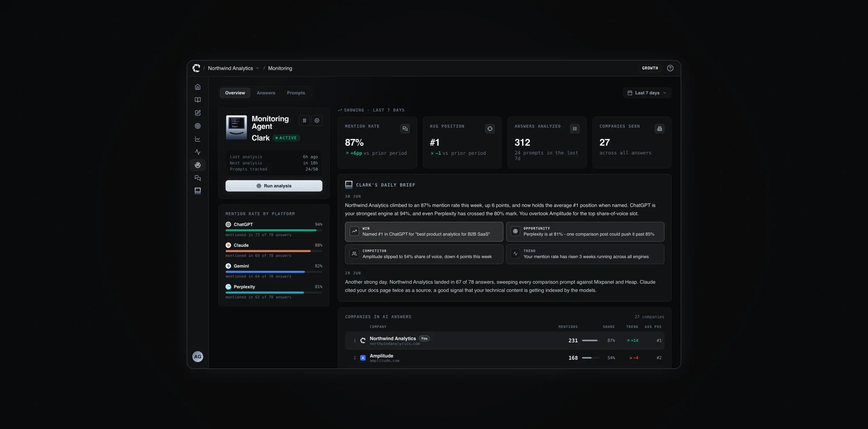This screenshot has height=429, width=868.
Task: Click the COMPANY column header
Action: pos(378,327)
